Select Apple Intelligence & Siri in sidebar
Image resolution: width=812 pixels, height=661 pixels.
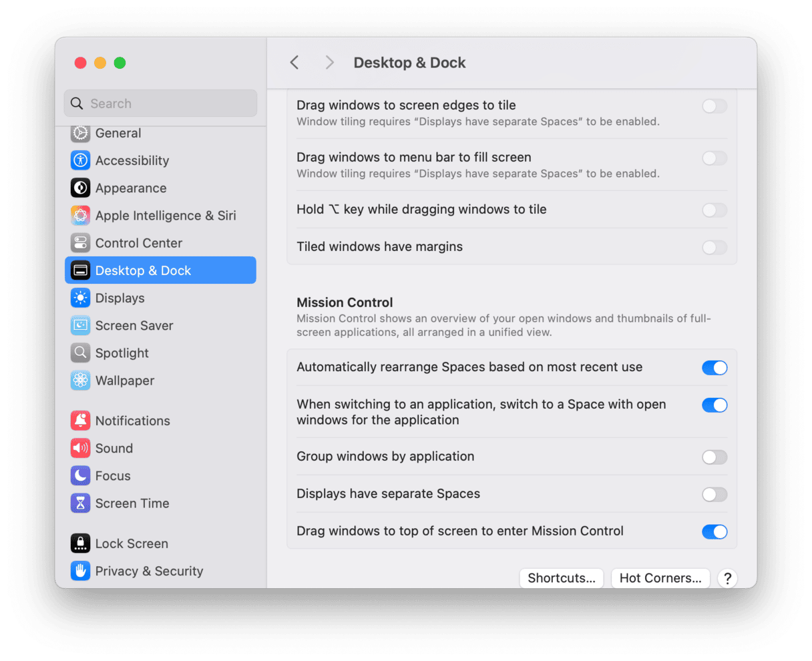click(160, 215)
